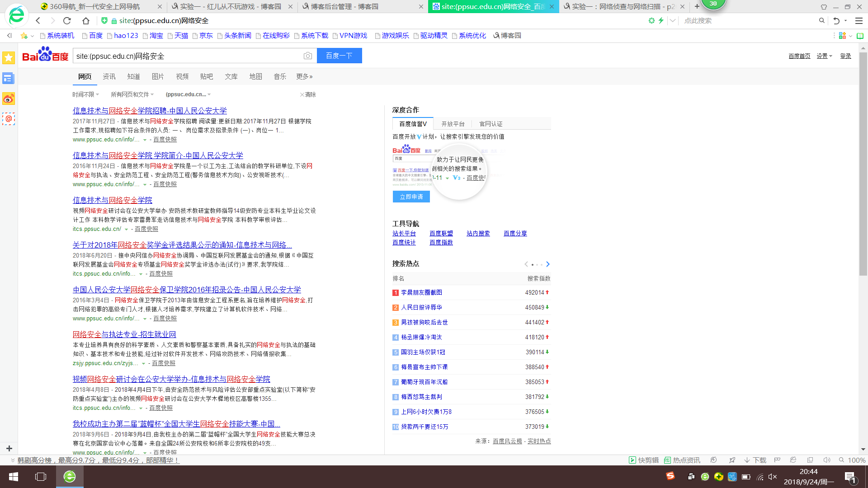Image resolution: width=868 pixels, height=488 pixels.
Task: Select the 开放平台 tab
Action: pyautogui.click(x=453, y=124)
